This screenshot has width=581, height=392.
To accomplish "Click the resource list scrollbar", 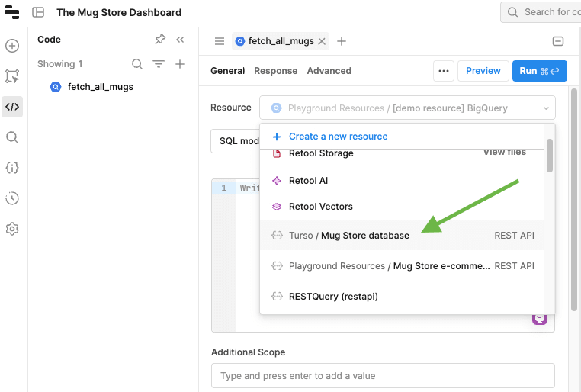I will (x=550, y=155).
